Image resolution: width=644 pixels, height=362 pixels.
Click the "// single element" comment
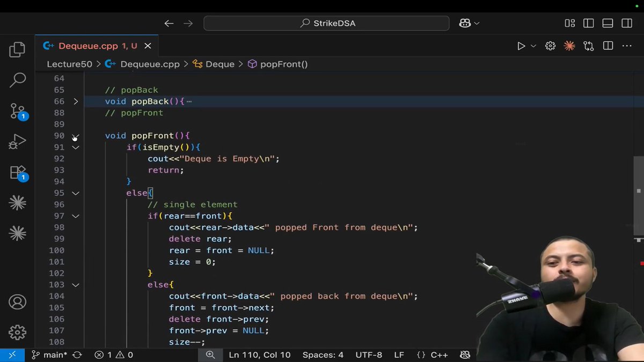tap(193, 204)
